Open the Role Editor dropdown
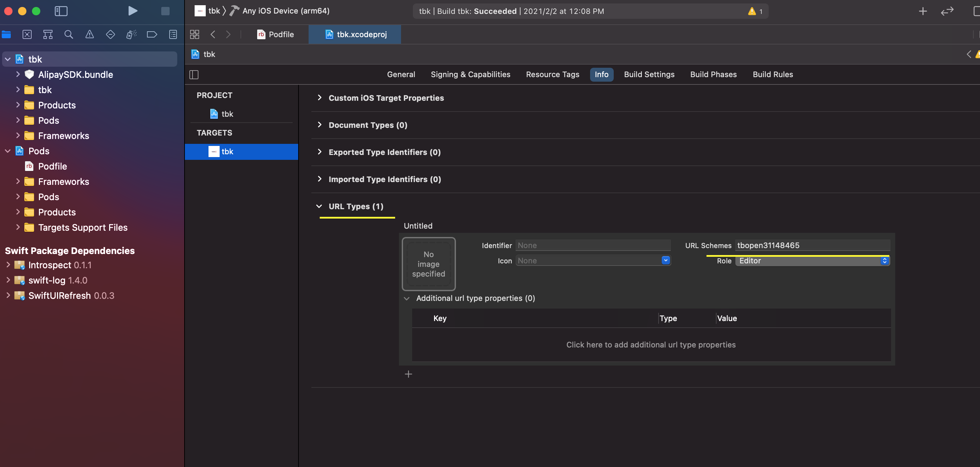980x467 pixels. (812, 261)
